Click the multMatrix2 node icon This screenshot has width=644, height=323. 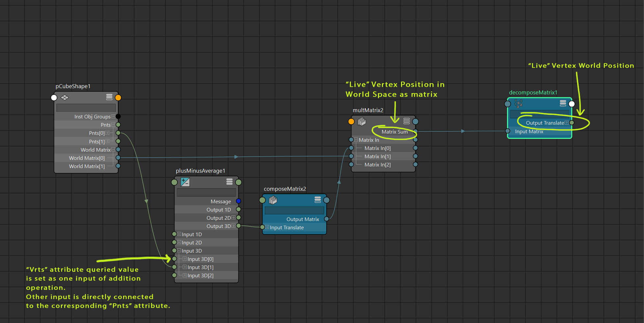pos(362,122)
